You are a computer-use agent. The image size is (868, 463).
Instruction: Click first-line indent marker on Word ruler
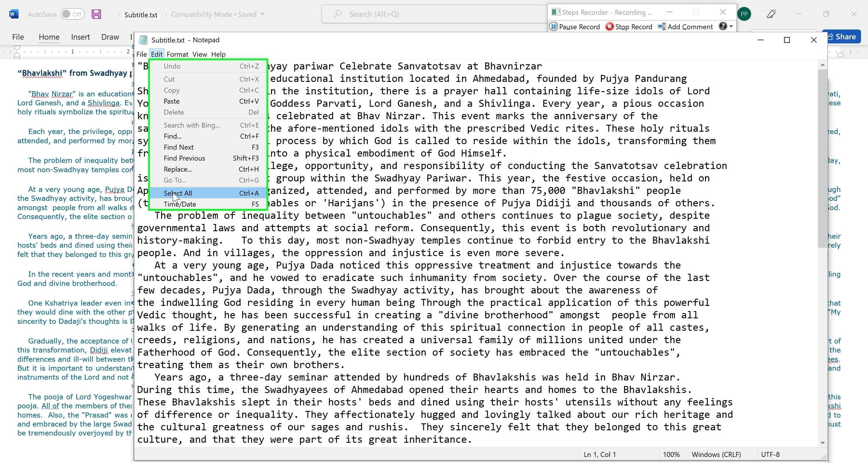pyautogui.click(x=17, y=48)
